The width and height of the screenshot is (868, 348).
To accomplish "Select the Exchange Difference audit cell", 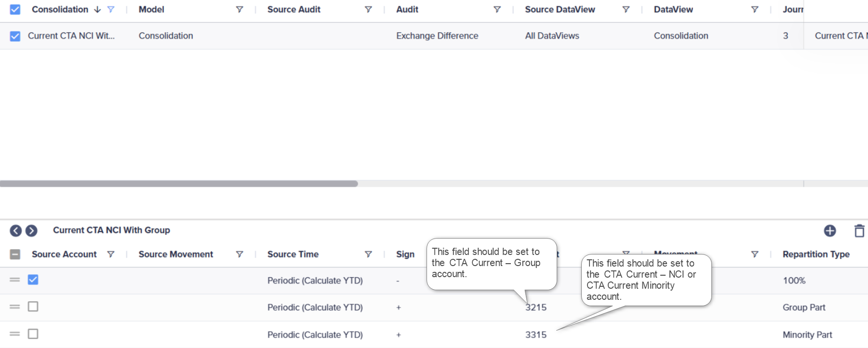I will click(437, 36).
